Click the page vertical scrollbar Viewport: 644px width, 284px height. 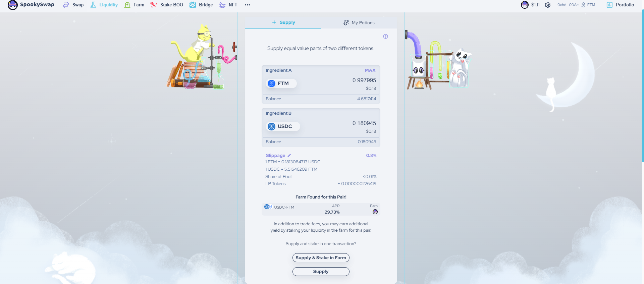click(643, 86)
